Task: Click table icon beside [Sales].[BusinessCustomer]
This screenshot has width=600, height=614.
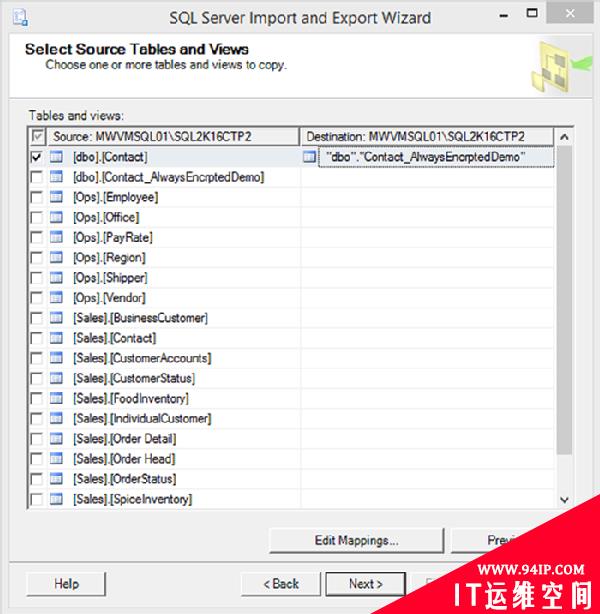Action: click(56, 318)
